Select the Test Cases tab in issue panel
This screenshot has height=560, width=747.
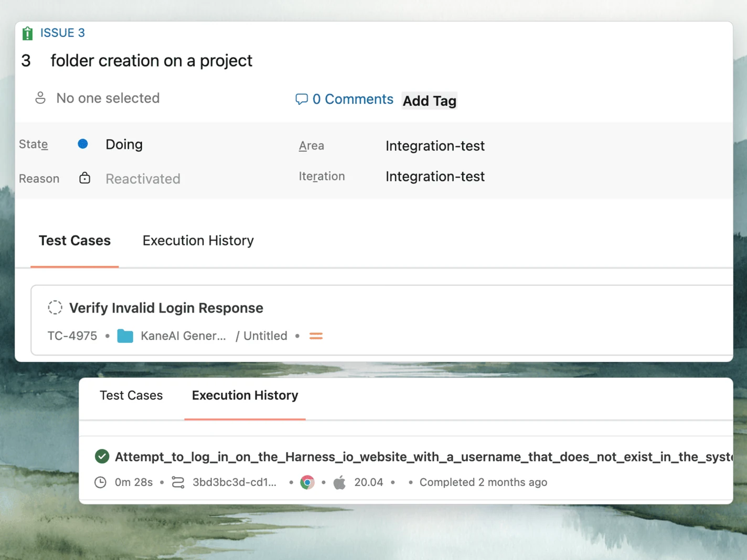pyautogui.click(x=74, y=241)
